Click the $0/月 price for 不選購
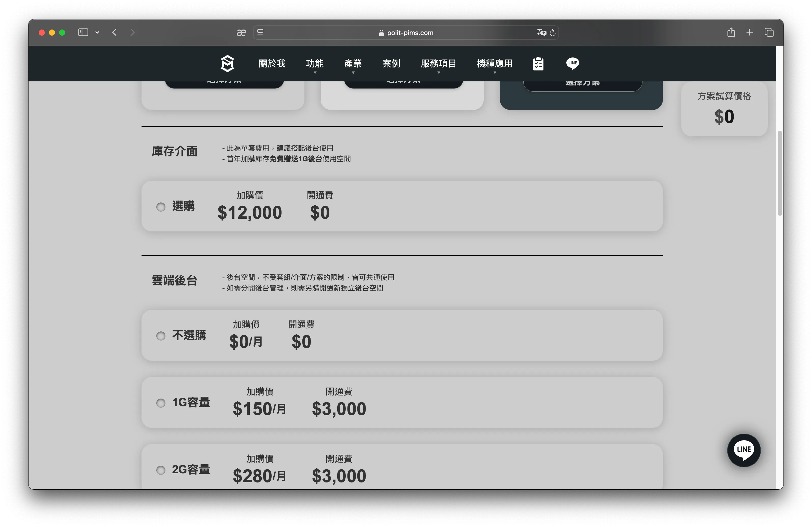The height and width of the screenshot is (527, 812). click(246, 342)
